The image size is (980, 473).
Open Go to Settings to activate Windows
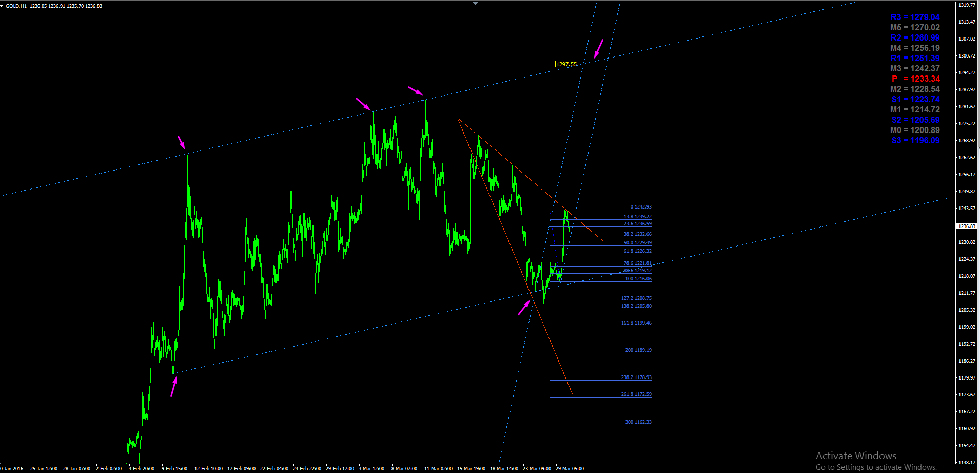click(x=876, y=467)
